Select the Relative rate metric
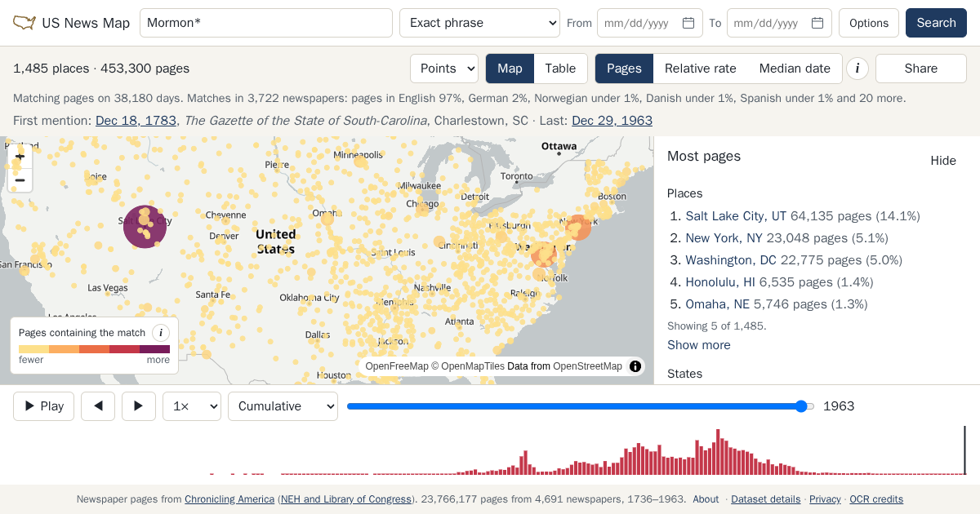 coord(701,69)
